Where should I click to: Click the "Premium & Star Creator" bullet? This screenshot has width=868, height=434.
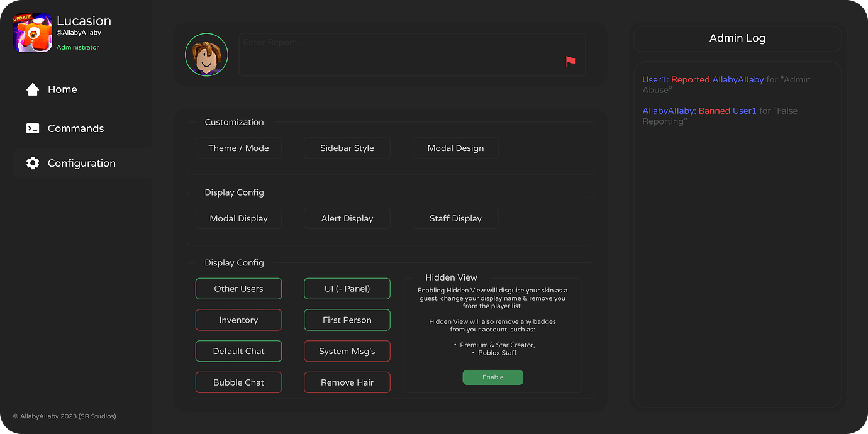(x=494, y=345)
